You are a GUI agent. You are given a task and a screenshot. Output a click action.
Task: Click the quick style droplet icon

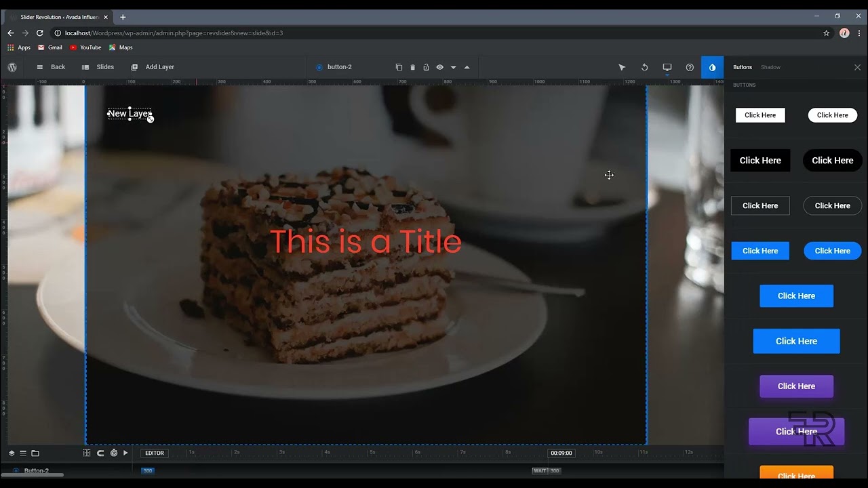(x=712, y=67)
